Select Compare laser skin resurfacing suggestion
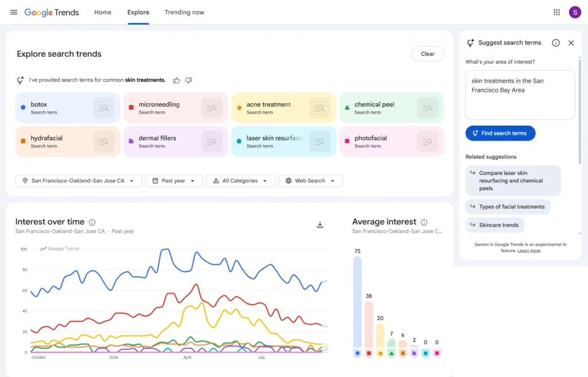The image size is (588, 377). (513, 181)
